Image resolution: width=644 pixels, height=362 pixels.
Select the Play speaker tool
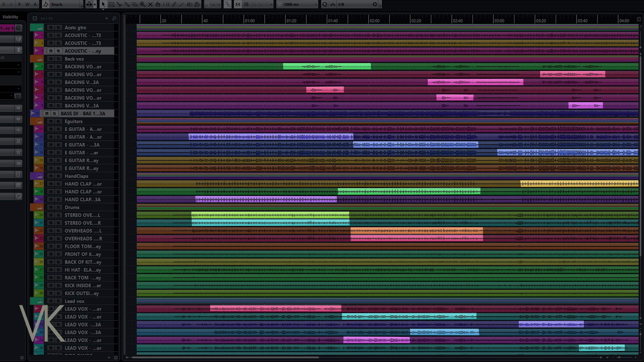(189, 4)
